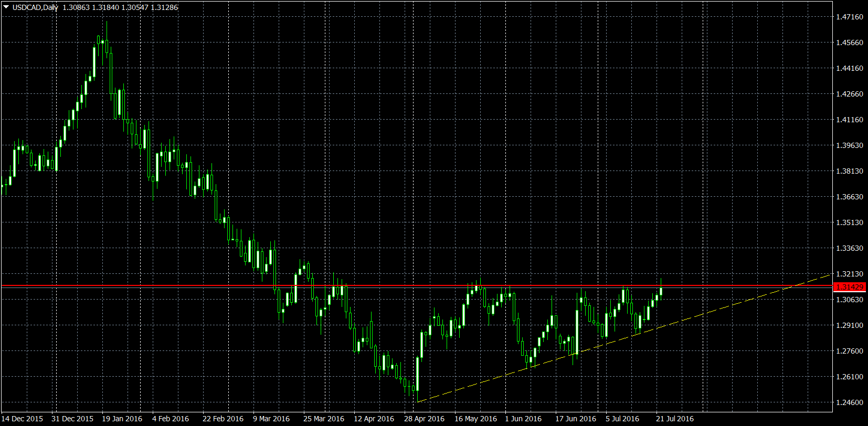868x426 pixels.
Task: Click the small triangle beside USDCAD,Daily
Action: (x=6, y=7)
